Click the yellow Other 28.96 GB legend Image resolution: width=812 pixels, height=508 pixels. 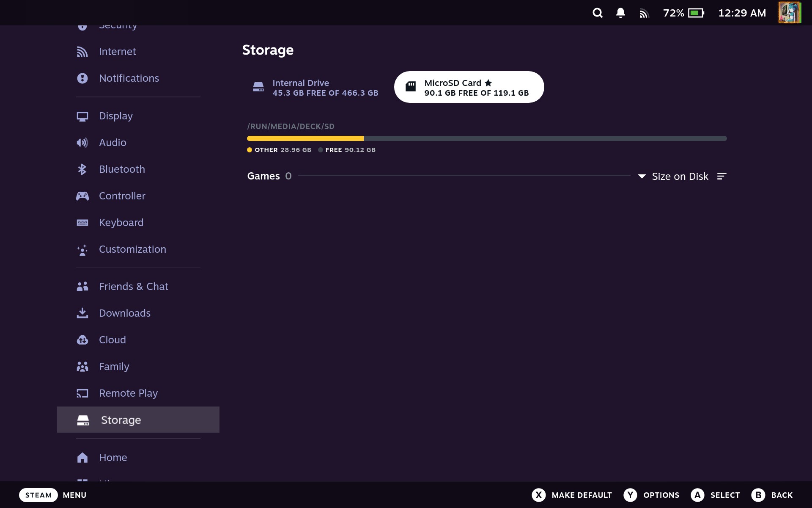coord(279,150)
